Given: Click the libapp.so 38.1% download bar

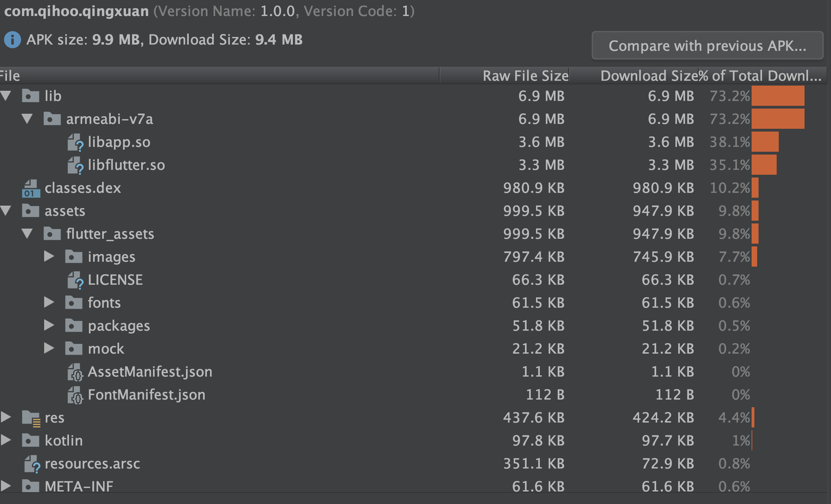Looking at the screenshot, I should pos(765,142).
